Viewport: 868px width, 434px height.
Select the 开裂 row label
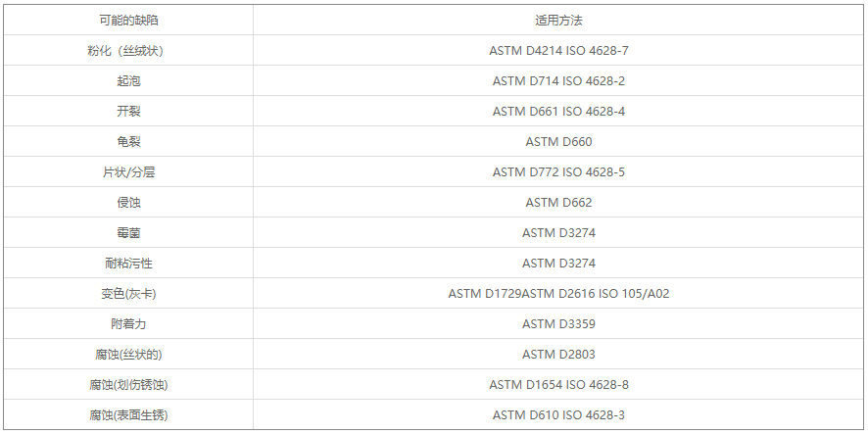(x=127, y=111)
